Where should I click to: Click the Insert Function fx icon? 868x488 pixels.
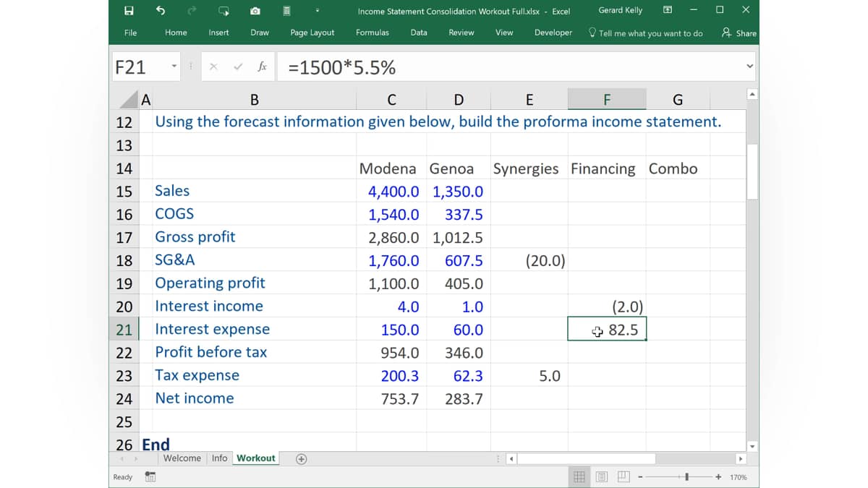point(262,67)
